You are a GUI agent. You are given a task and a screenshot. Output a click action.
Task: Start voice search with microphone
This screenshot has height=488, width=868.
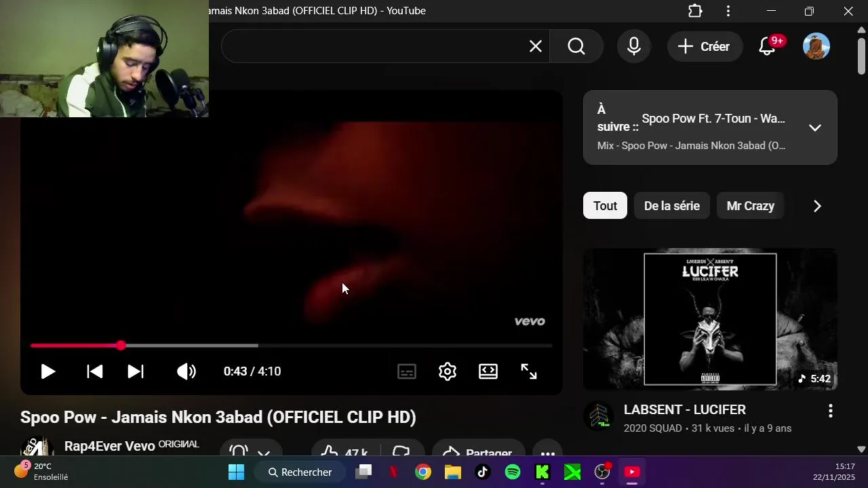pos(634,46)
